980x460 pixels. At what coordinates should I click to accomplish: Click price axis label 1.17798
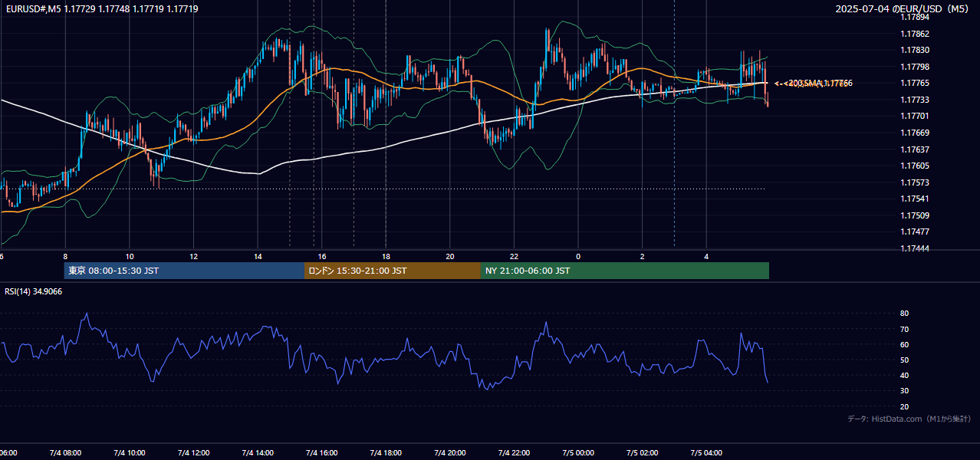(x=914, y=67)
